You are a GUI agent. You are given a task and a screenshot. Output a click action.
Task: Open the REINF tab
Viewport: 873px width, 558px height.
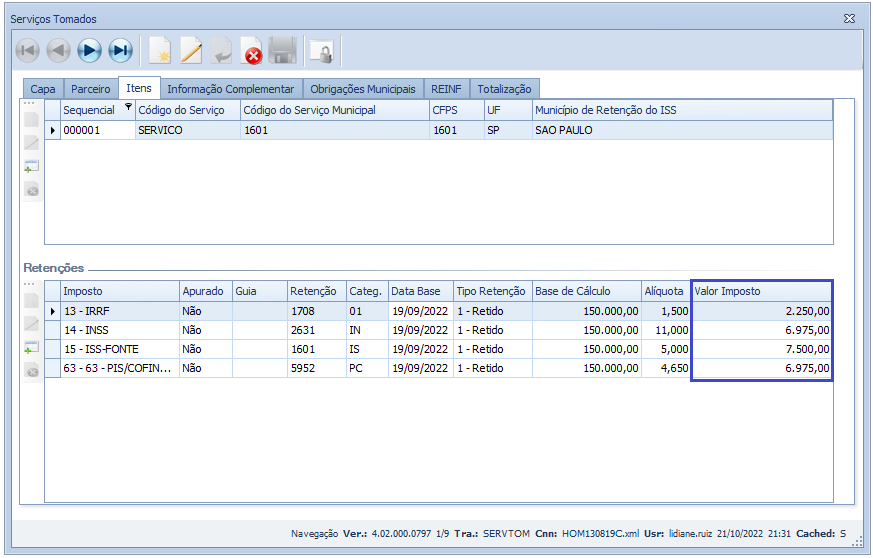click(446, 89)
